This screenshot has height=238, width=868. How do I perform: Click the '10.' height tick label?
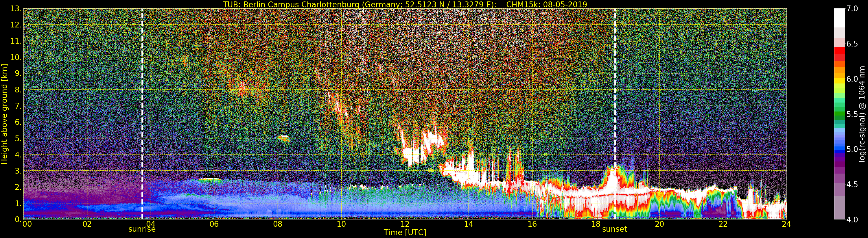16,57
